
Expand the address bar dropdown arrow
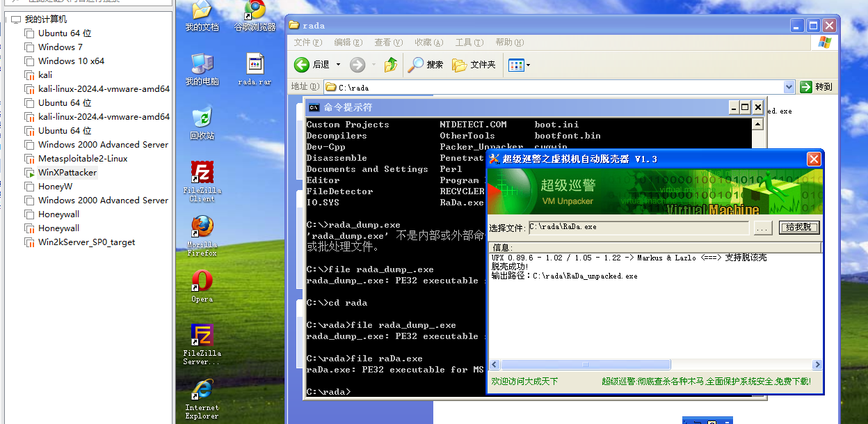pos(789,87)
